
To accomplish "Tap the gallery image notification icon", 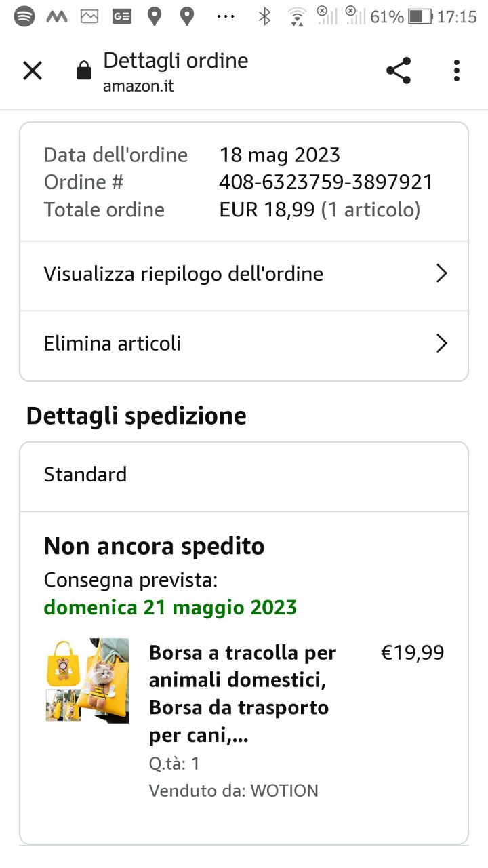I will tap(89, 16).
